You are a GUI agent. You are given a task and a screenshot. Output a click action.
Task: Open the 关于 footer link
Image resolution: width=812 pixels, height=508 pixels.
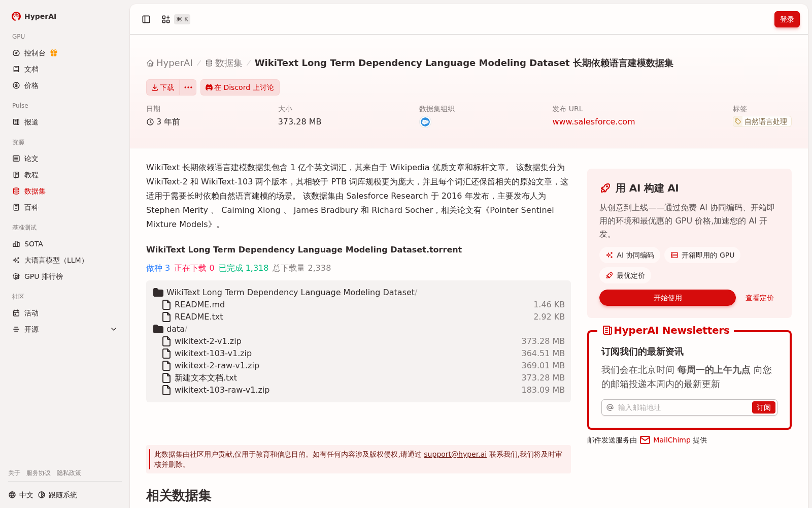click(x=14, y=473)
